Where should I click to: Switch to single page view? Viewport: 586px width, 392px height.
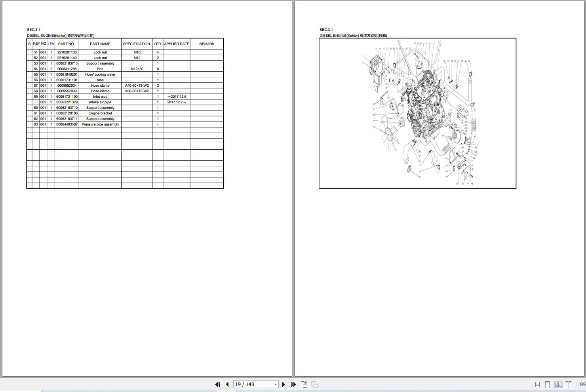pyautogui.click(x=537, y=384)
